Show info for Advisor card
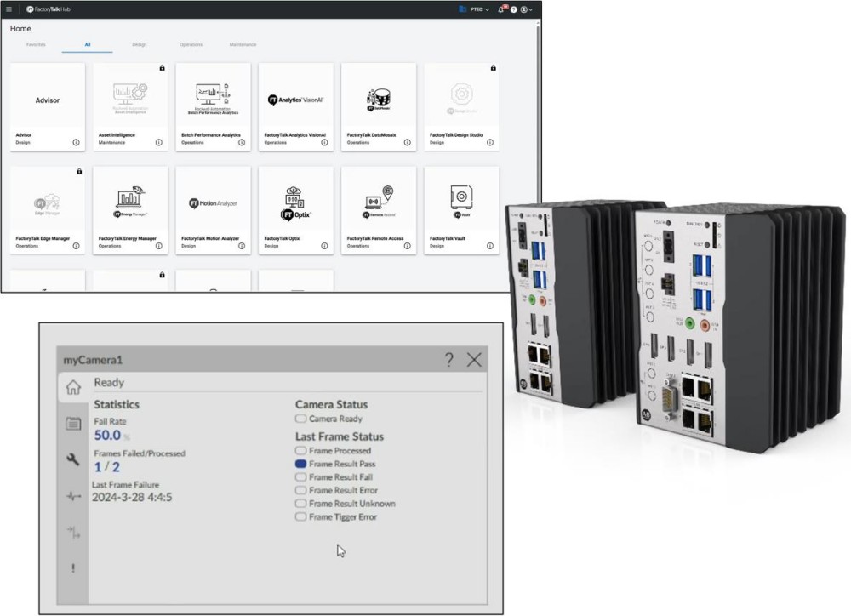The width and height of the screenshot is (851, 616). pos(76,143)
